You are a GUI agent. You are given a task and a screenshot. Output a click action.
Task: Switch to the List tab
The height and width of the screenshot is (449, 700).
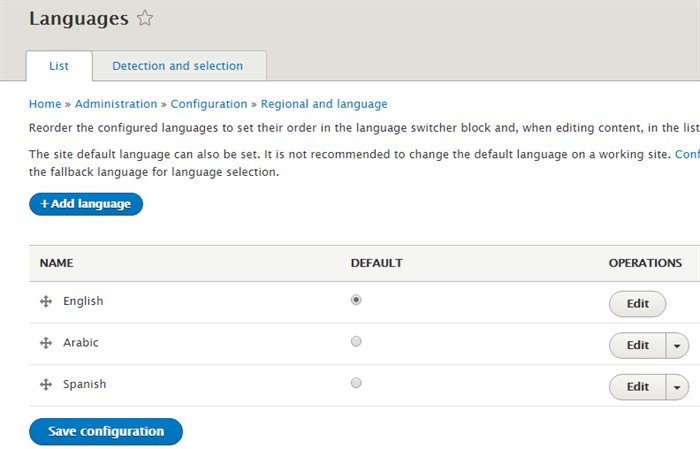(59, 66)
